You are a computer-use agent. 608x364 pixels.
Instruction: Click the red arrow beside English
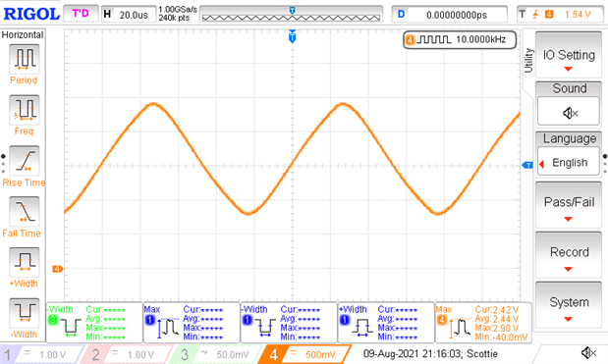pyautogui.click(x=541, y=164)
